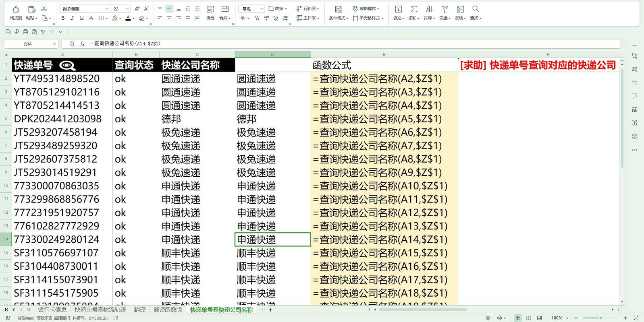Toggle horizontal center alignment
The width and height of the screenshot is (644, 322).
(169, 18)
